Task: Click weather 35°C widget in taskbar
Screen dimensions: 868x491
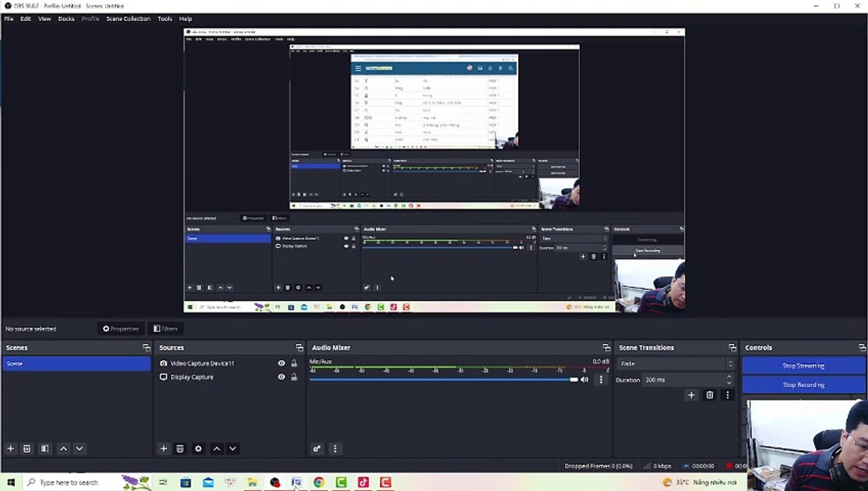Action: pos(699,482)
